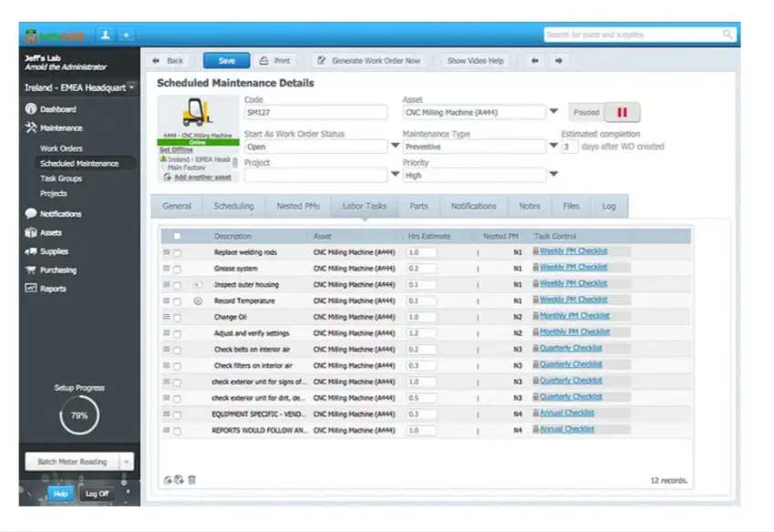Open the Parts tab
The height and width of the screenshot is (532, 774).
pyautogui.click(x=418, y=206)
